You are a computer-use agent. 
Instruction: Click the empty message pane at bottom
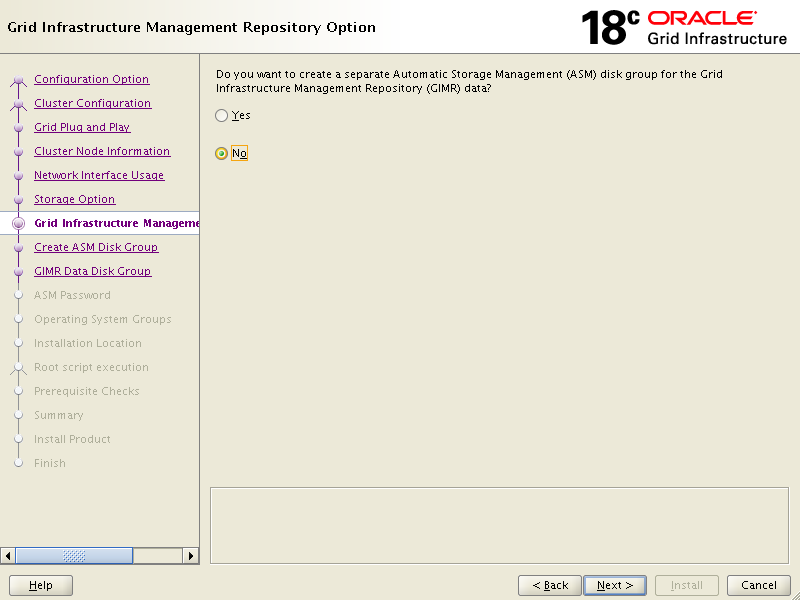tap(499, 526)
